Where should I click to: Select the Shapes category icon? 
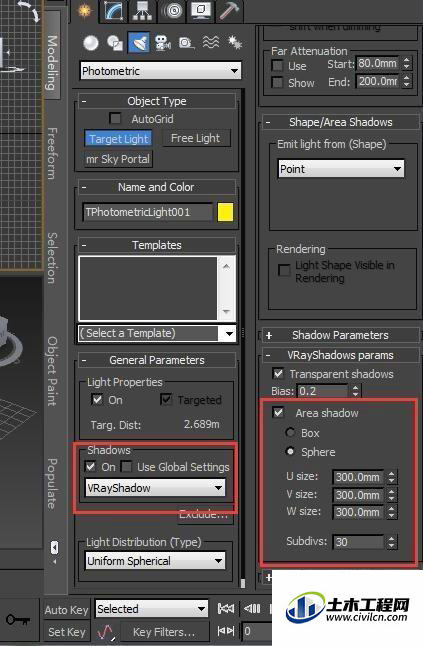pos(115,42)
